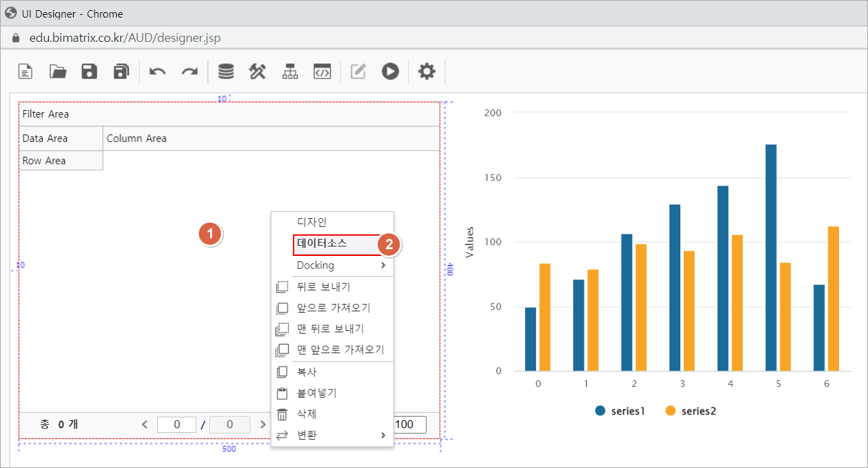
Task: Redo the last undone action
Action: pos(190,72)
